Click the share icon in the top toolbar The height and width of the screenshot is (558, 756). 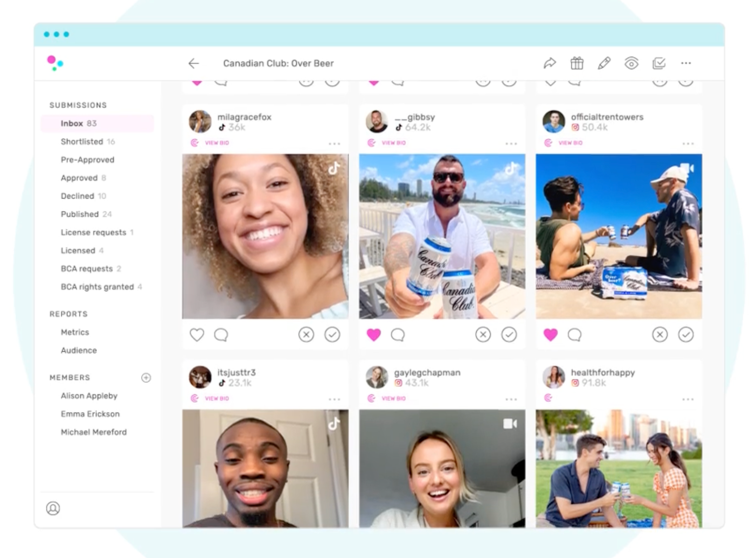[550, 63]
